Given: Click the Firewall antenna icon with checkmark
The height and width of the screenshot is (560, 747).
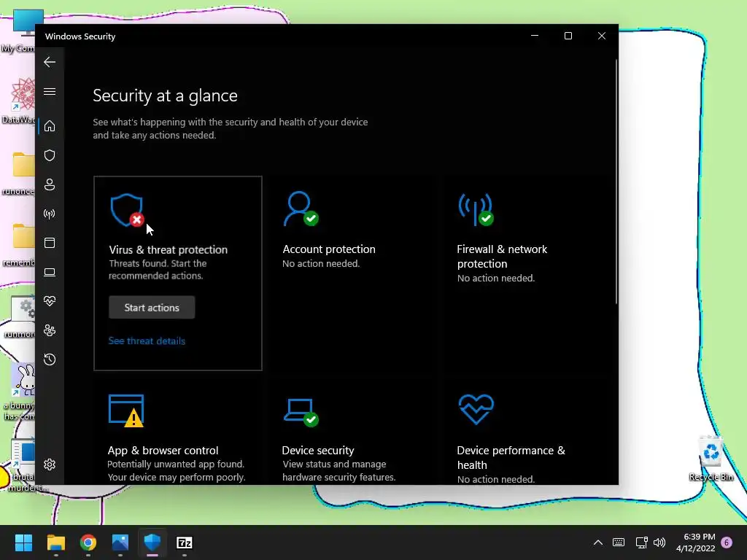Looking at the screenshot, I should click(476, 209).
